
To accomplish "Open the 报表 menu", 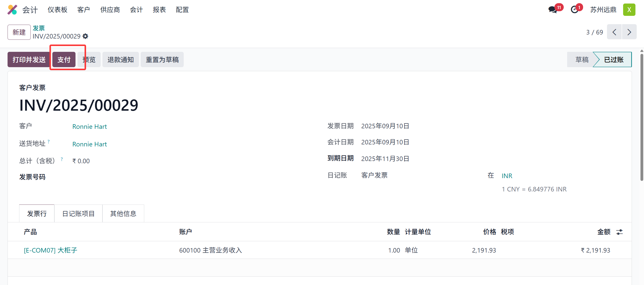I will (159, 10).
